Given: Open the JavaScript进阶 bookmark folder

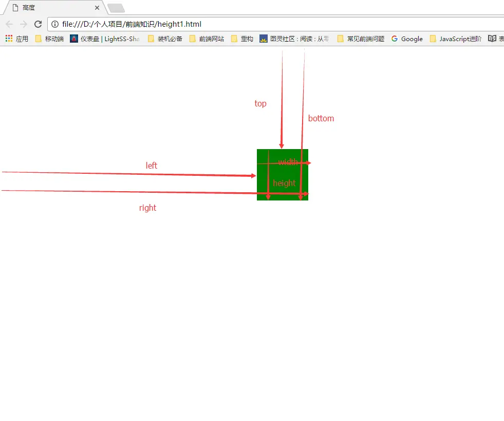Looking at the screenshot, I should 456,39.
